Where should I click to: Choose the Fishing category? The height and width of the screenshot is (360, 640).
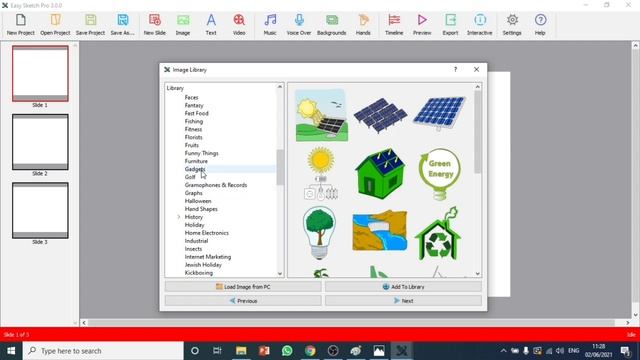pyautogui.click(x=193, y=121)
